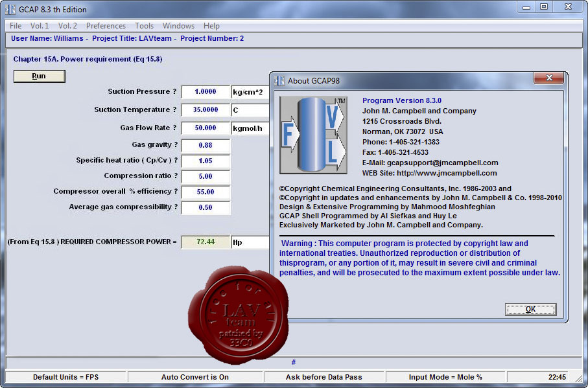
Task: Click the Suction Temperature value field
Action: click(206, 110)
